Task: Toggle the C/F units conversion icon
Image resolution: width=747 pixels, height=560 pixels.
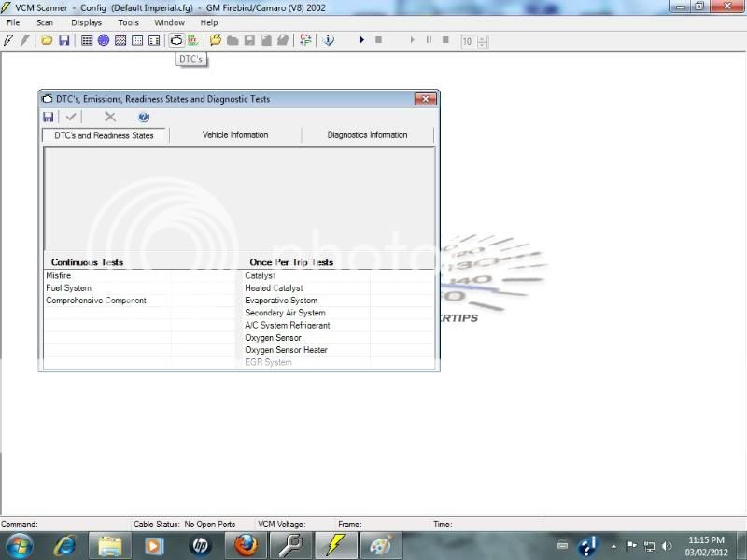Action: tap(305, 40)
